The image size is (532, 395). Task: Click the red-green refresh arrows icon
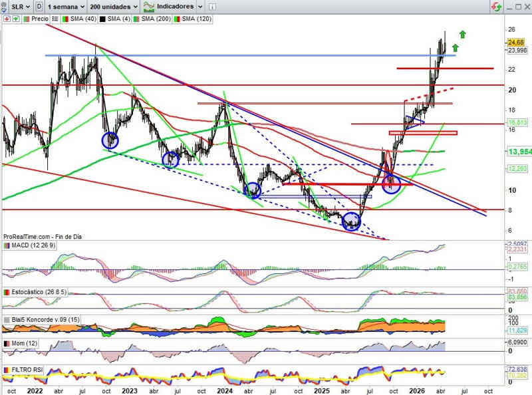495,6
